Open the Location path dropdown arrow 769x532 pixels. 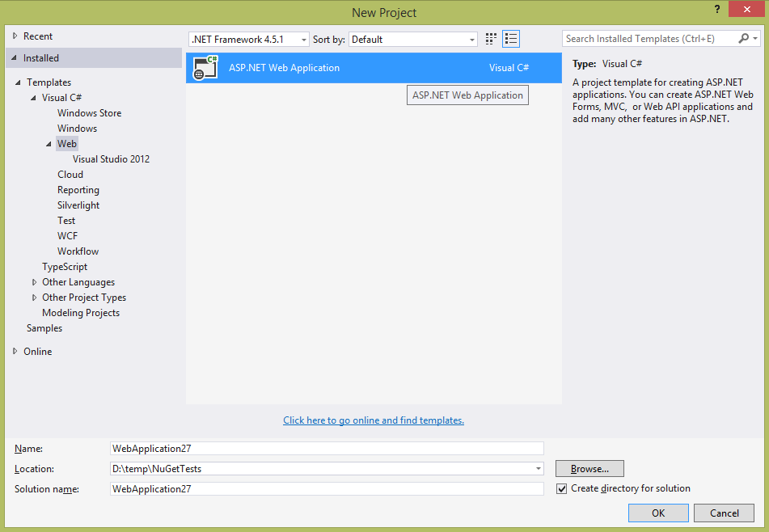coord(538,469)
